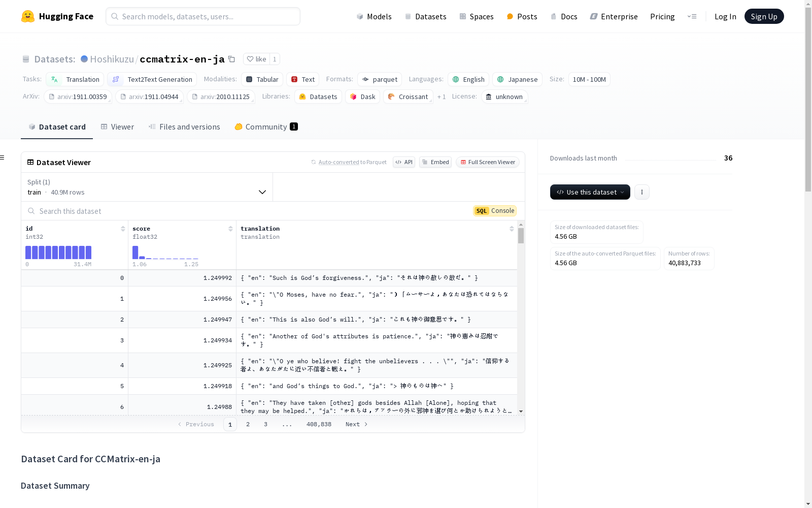Click the Croissant library tag
This screenshot has height=508, width=812.
408,97
